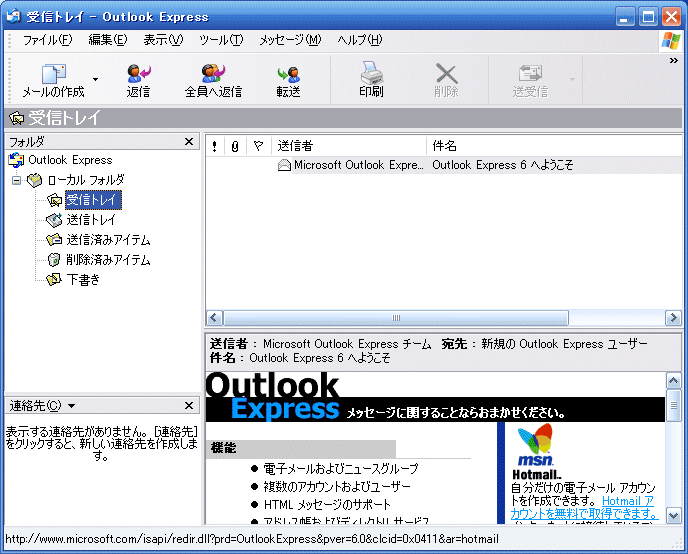Select the 削除済みアイテム trash icon
This screenshot has width=688, height=554.
[x=54, y=260]
